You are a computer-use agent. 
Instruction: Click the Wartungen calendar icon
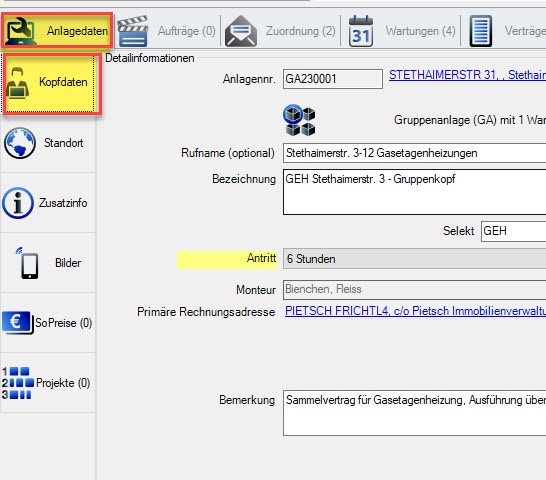[x=361, y=31]
